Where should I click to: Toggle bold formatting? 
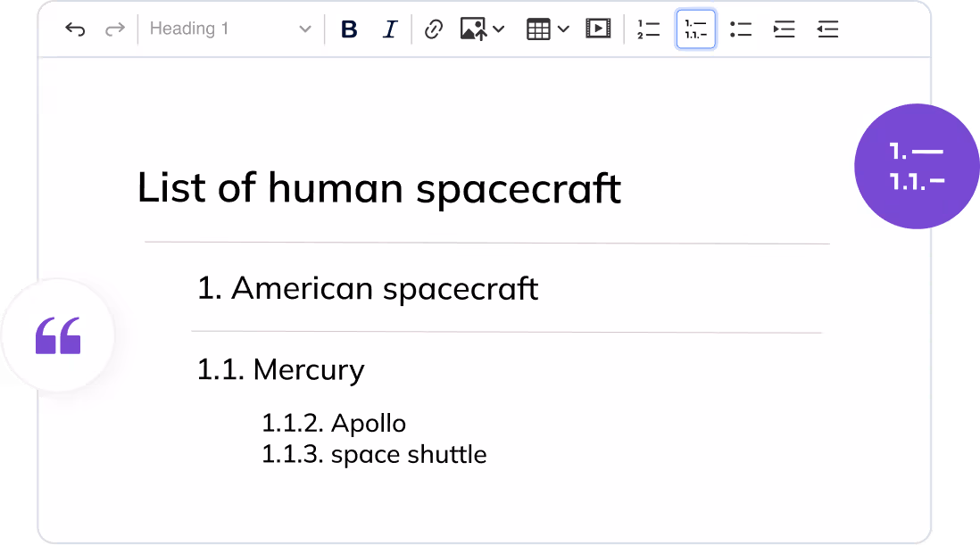349,29
